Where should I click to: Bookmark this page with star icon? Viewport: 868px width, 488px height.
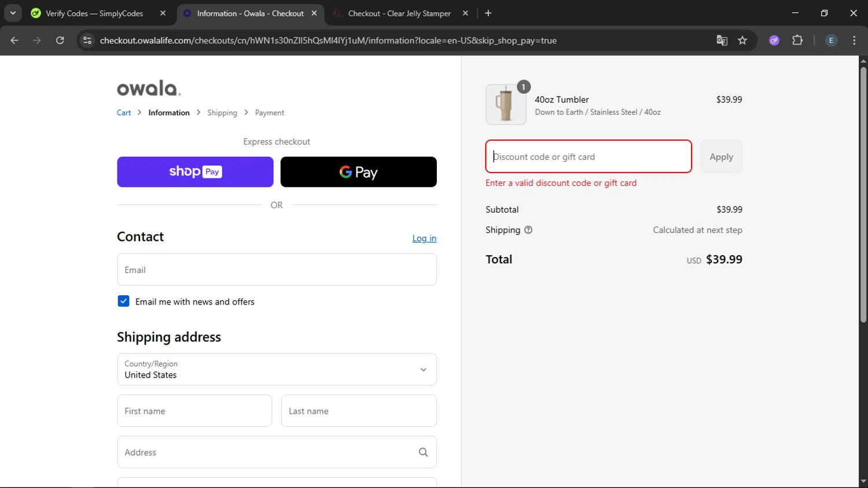tap(742, 41)
